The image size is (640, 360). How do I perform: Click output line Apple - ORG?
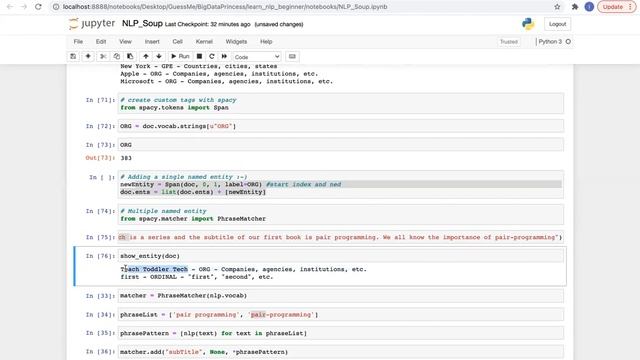tap(219, 73)
